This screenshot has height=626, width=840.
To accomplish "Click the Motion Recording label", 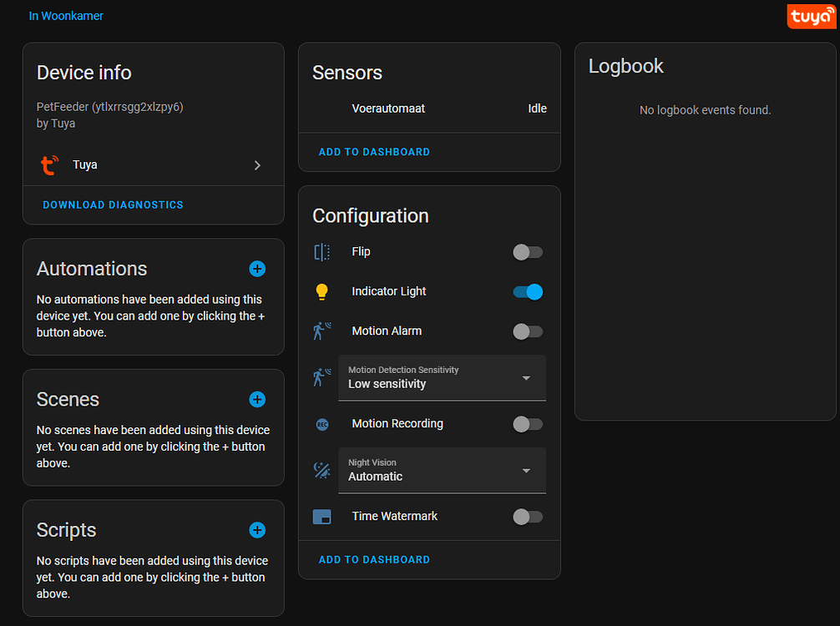I will [397, 423].
